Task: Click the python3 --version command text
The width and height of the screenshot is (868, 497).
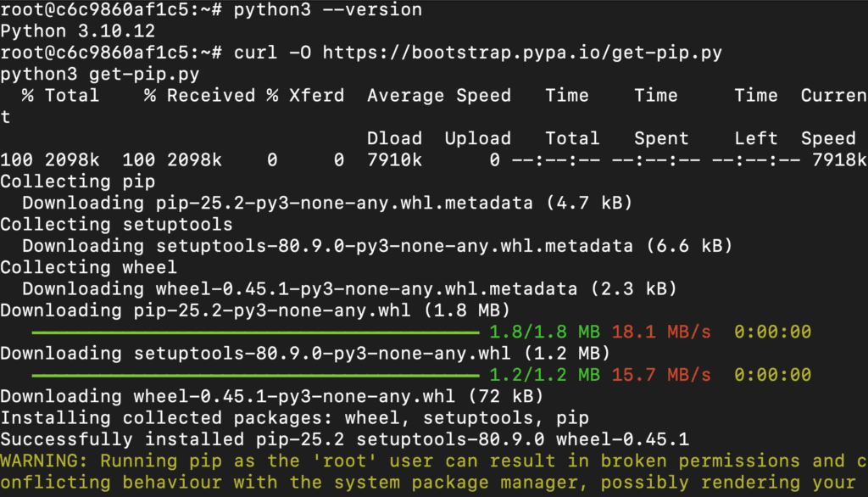Action: [x=328, y=10]
